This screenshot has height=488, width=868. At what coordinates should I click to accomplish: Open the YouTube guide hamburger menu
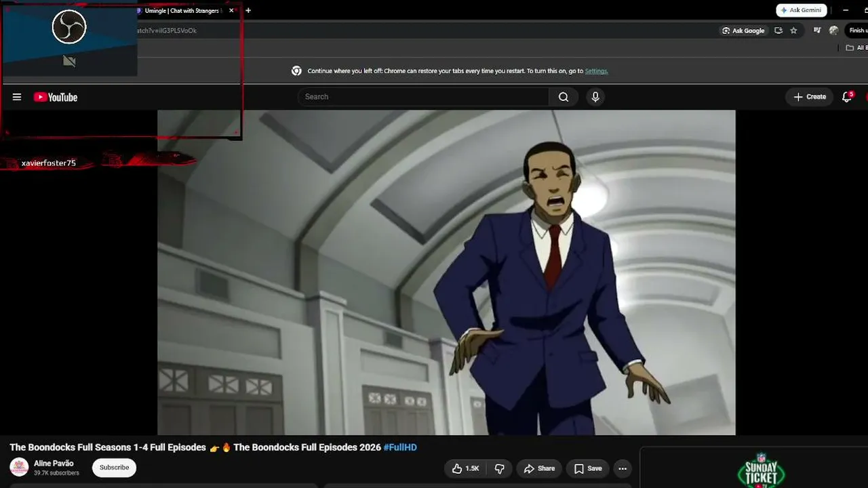click(x=17, y=97)
